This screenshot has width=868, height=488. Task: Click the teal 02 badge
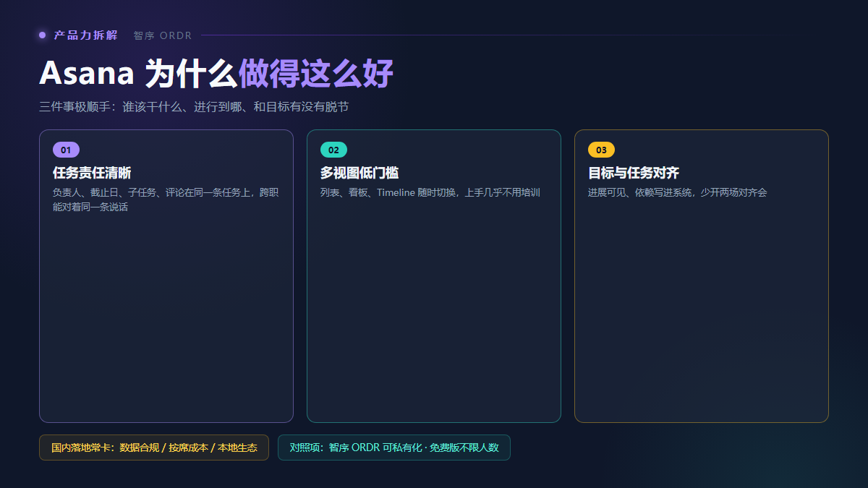click(333, 150)
